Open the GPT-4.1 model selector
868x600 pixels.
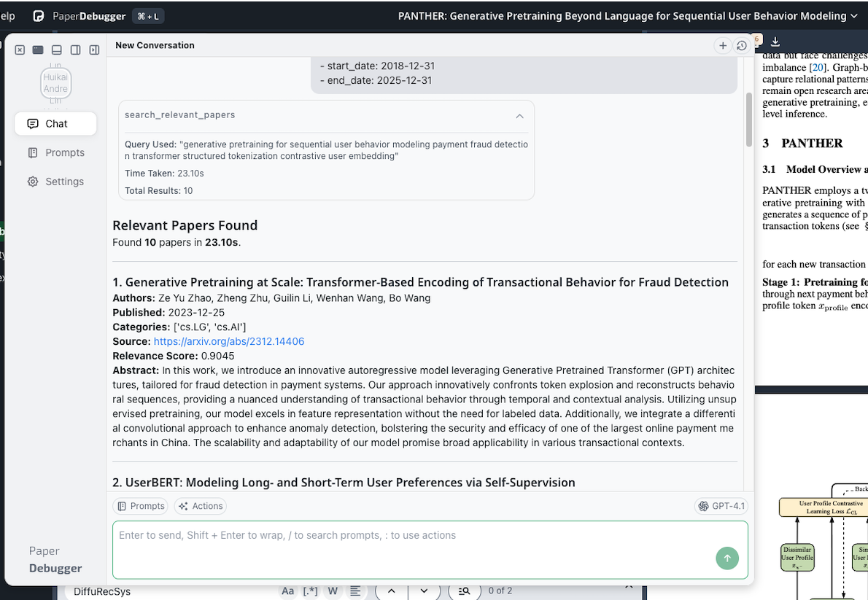721,505
